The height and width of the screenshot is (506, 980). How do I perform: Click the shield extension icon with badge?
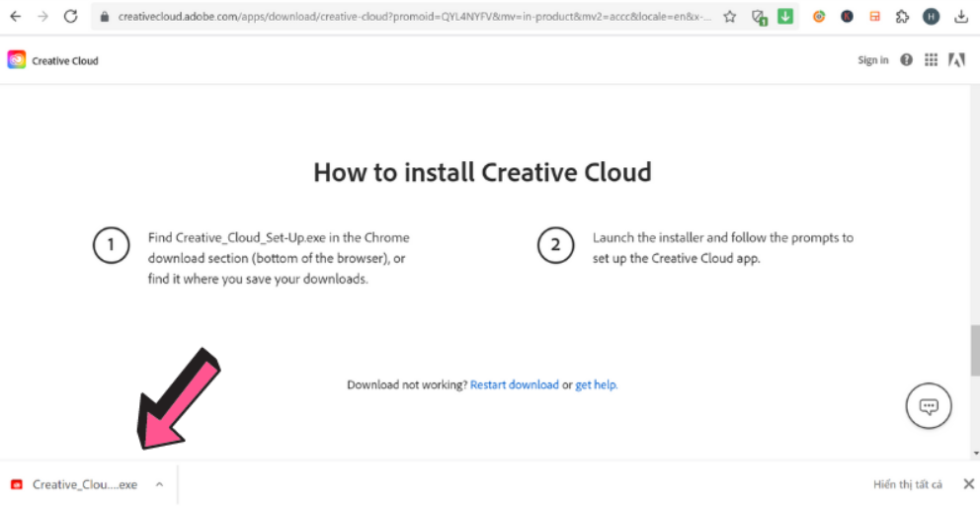(759, 17)
